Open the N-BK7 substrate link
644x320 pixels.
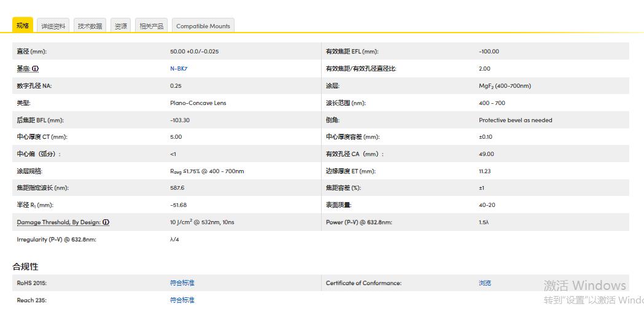(x=179, y=69)
